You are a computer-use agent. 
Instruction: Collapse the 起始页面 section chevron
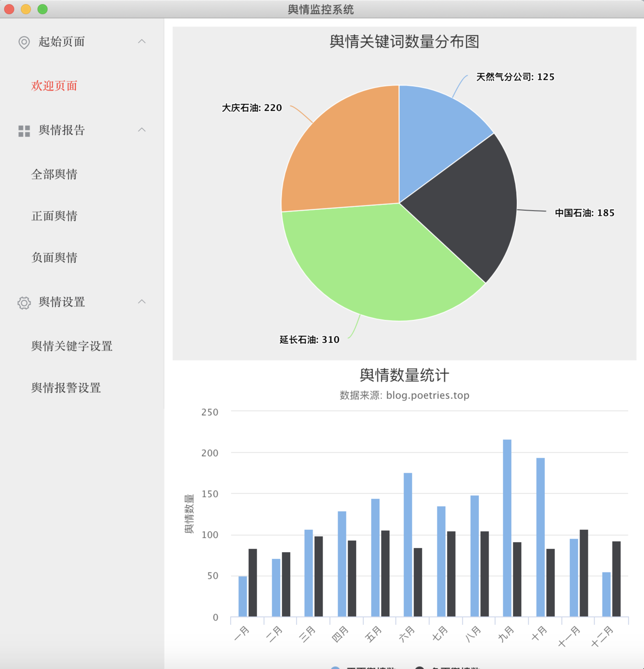coord(142,41)
